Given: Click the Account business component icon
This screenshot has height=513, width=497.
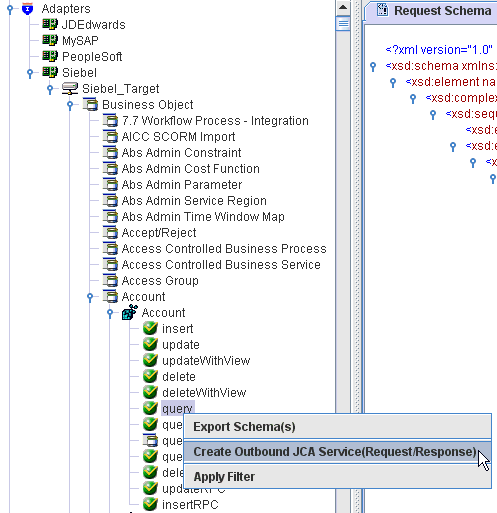Looking at the screenshot, I should point(130,312).
